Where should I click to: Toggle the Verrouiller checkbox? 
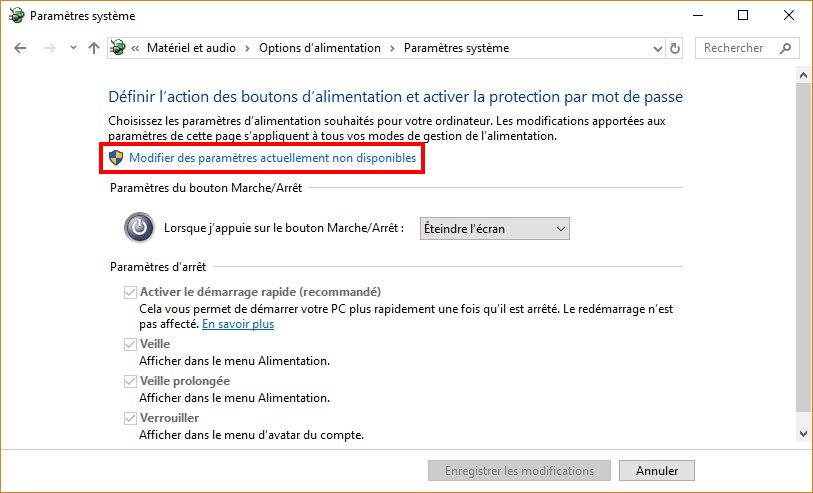pos(129,418)
